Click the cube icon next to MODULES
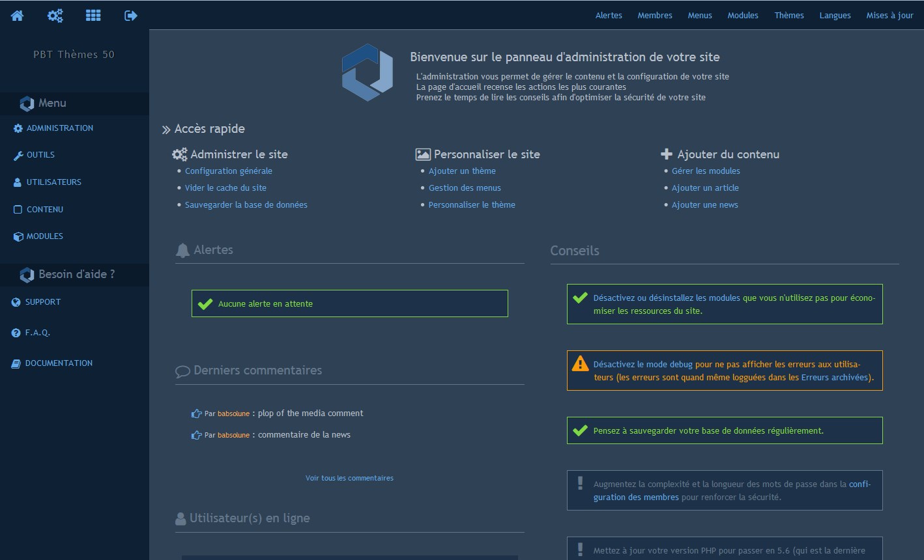This screenshot has width=924, height=560. tap(18, 237)
